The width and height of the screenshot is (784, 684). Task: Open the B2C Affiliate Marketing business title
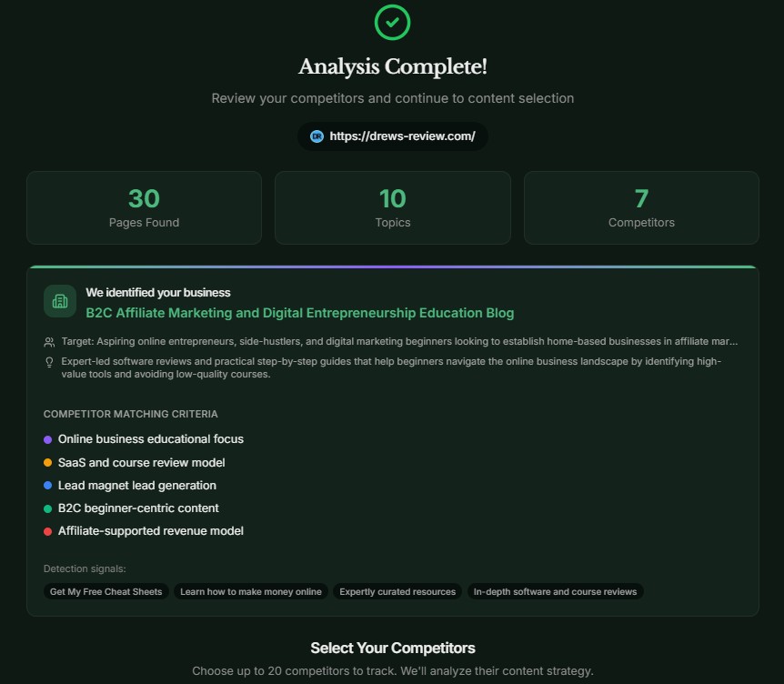pyautogui.click(x=300, y=313)
